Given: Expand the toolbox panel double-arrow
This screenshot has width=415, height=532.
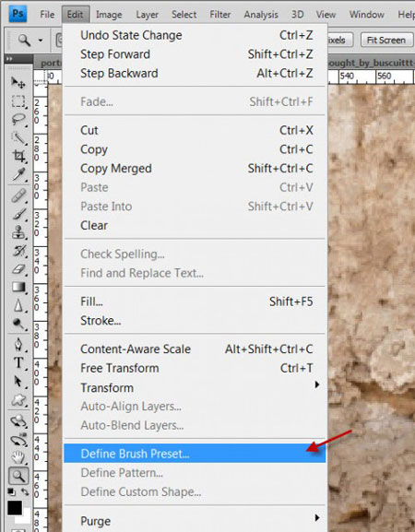Looking at the screenshot, I should [x=9, y=59].
